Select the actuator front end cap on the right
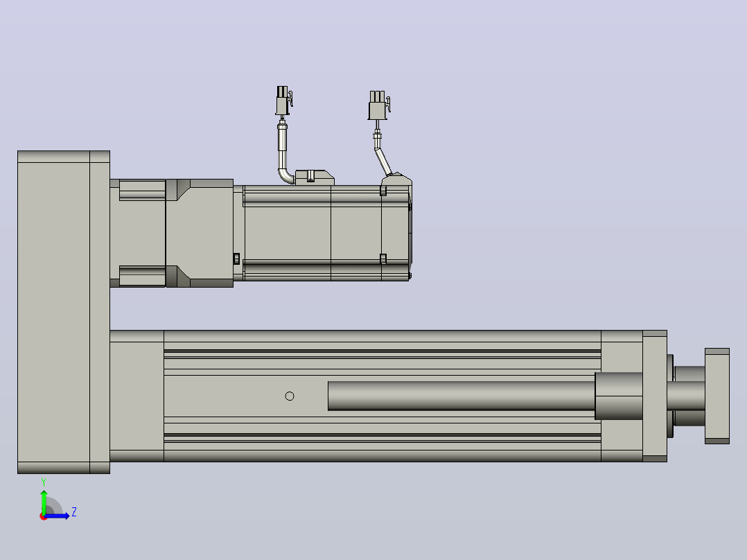The height and width of the screenshot is (560, 747). (x=655, y=396)
